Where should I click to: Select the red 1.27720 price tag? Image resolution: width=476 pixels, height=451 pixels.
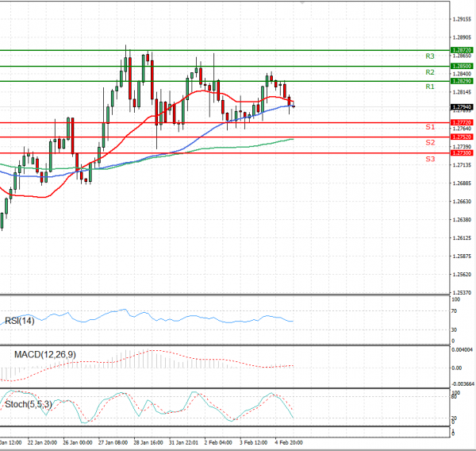click(462, 122)
